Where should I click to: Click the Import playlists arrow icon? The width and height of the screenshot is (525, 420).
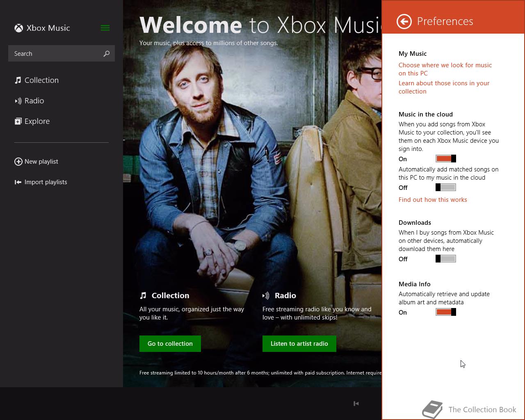coord(18,182)
